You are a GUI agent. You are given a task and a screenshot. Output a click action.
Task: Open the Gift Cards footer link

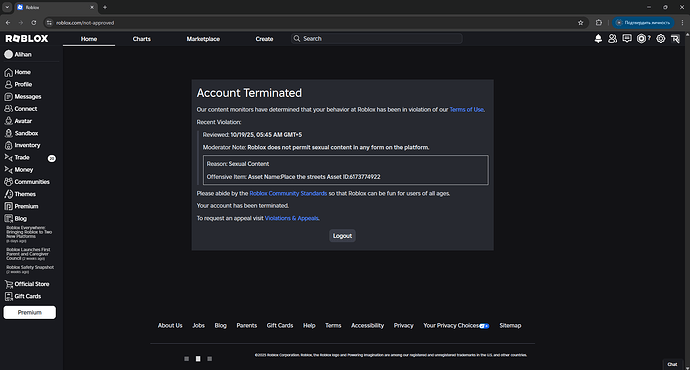[x=280, y=326]
